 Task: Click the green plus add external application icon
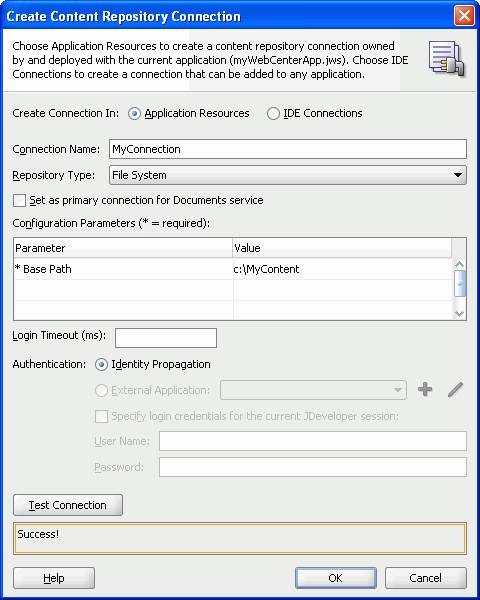pos(425,390)
